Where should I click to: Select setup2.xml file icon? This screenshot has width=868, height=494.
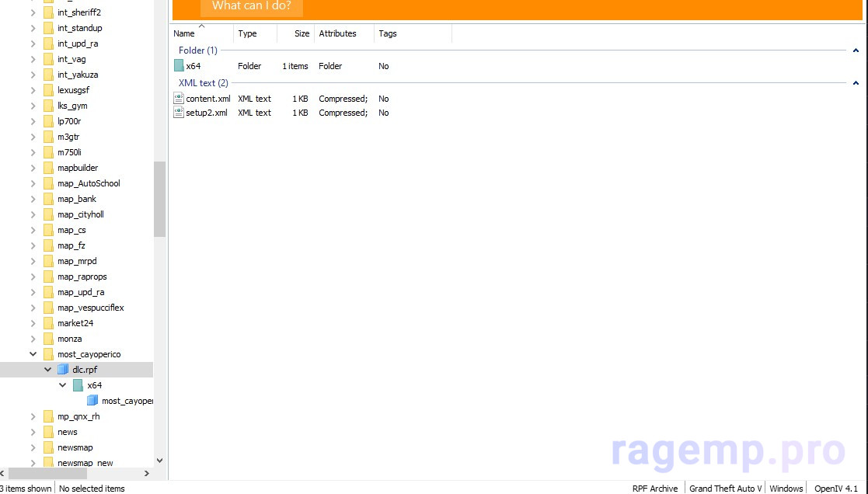coord(179,113)
